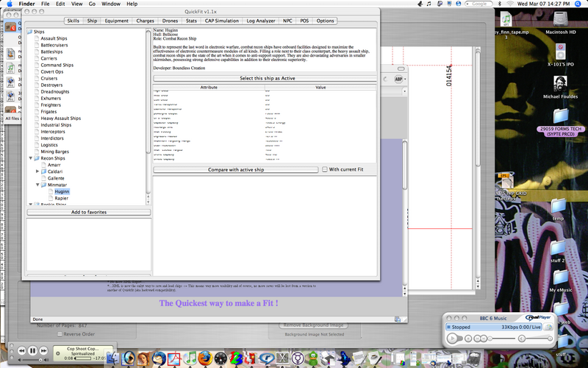Click the ship tree vertical scrollbar
Viewport: 588px width, 368px height.
pos(148,92)
